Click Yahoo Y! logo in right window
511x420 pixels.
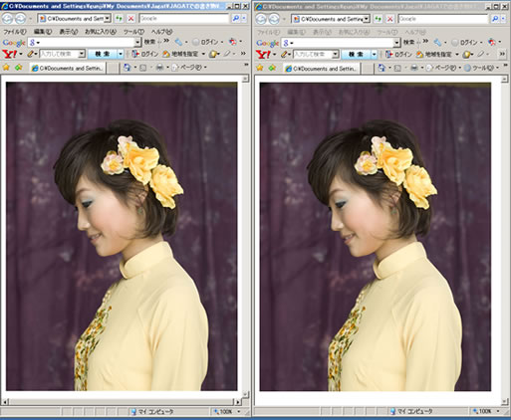[x=263, y=54]
